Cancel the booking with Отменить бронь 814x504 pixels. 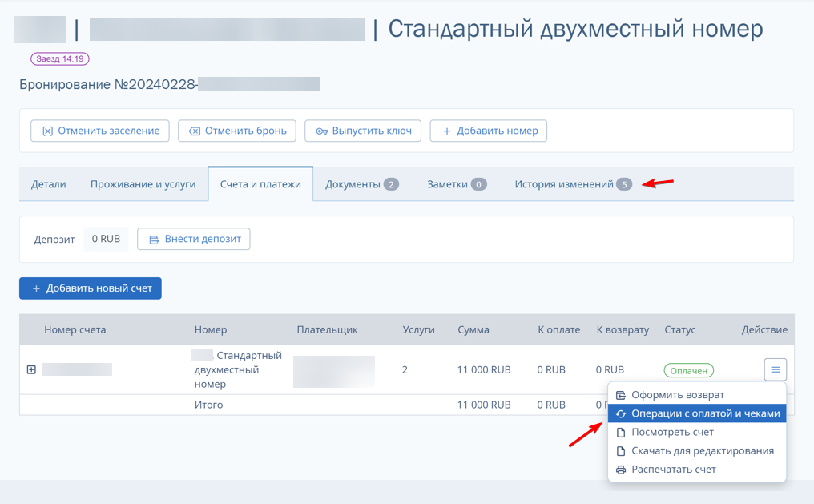pos(236,131)
